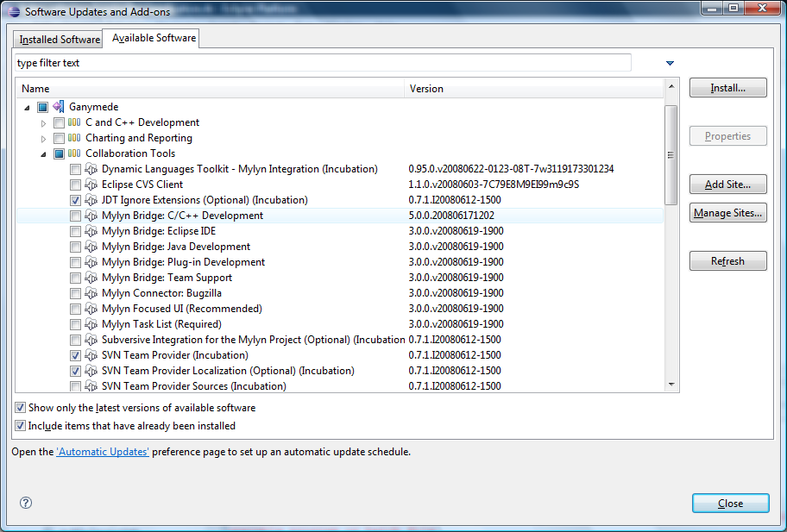Image resolution: width=787 pixels, height=532 pixels.
Task: Click the Dynamic Languages Toolkit feature icon
Action: pos(91,169)
